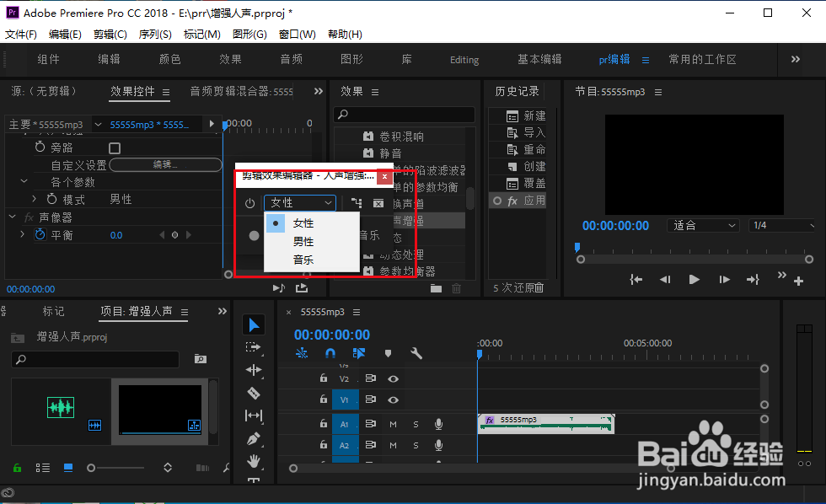826x504 pixels.
Task: Click the 55555mp3 audio clip in timeline
Action: (x=546, y=423)
